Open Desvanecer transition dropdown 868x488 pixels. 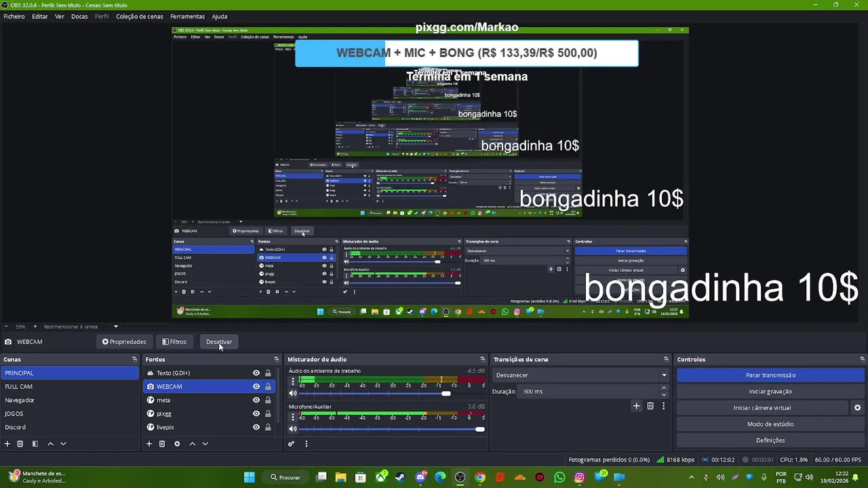[x=581, y=375]
